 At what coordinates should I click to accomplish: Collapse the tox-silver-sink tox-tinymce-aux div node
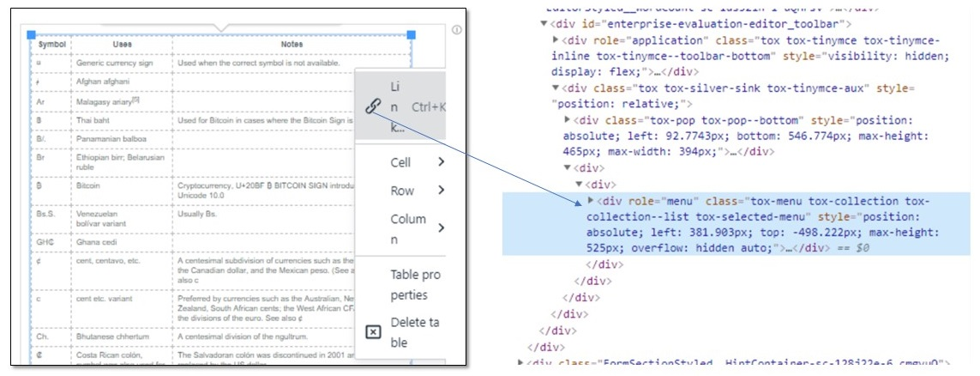pyautogui.click(x=556, y=88)
